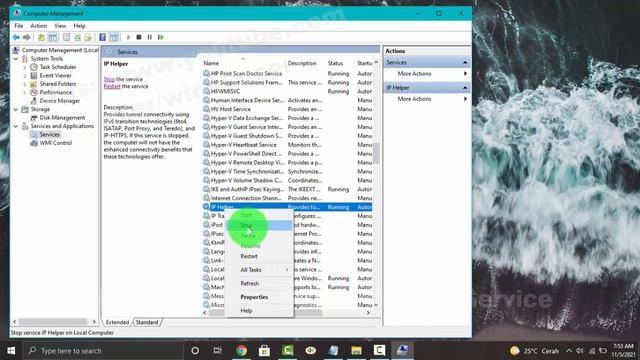Toggle Show/Hide Action Pane toolbar icon
Viewport: 640px width, 360px height.
tap(114, 37)
